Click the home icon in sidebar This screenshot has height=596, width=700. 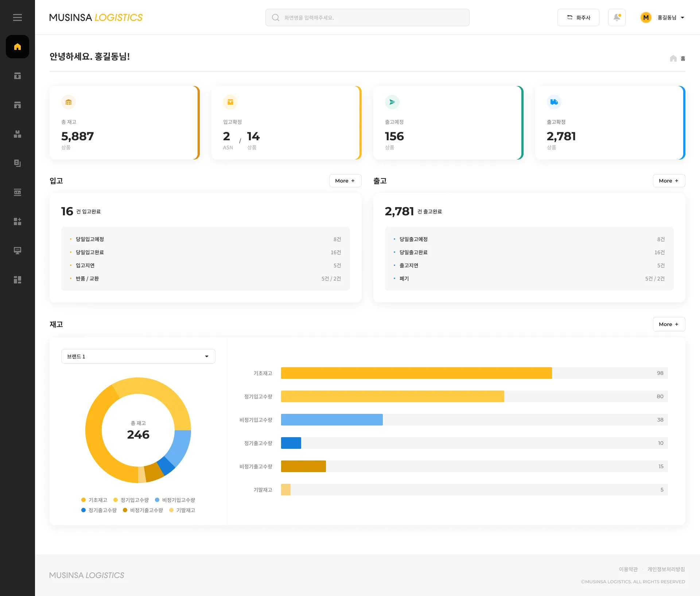point(17,47)
